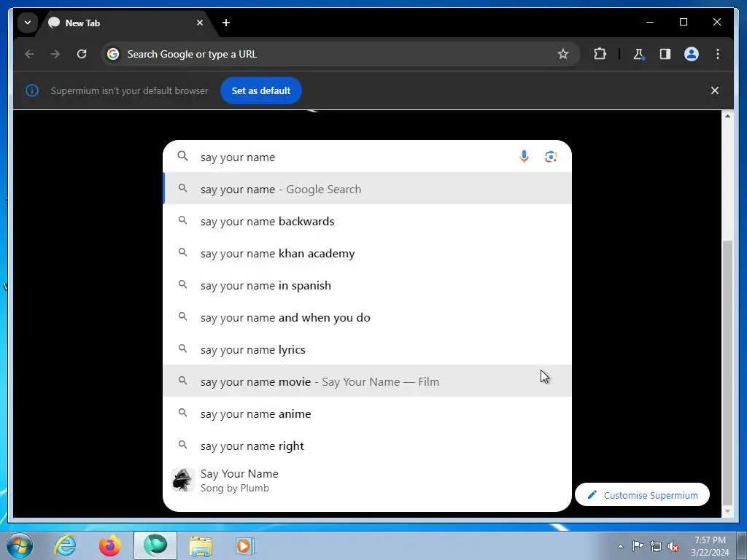Launch Internet Explorer from taskbar
Screen dimensions: 747x560
click(x=65, y=545)
